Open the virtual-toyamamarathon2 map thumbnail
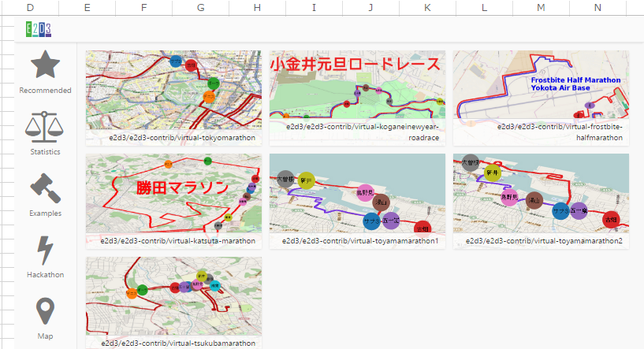This screenshot has height=349, width=644. tap(541, 193)
